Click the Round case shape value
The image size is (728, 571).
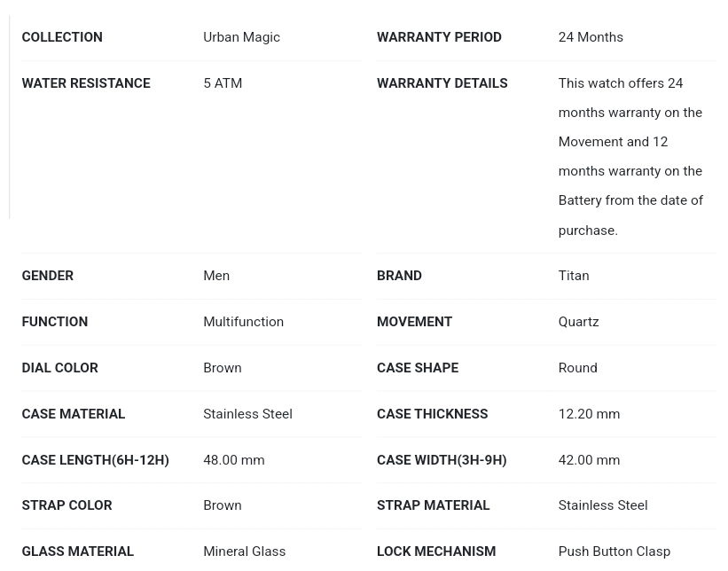[x=577, y=368]
